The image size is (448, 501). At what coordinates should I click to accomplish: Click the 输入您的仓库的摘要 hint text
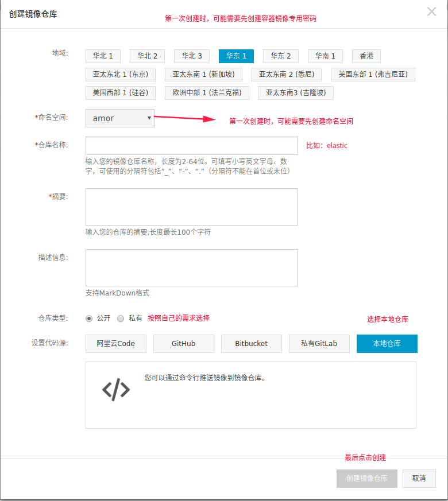coord(148,232)
